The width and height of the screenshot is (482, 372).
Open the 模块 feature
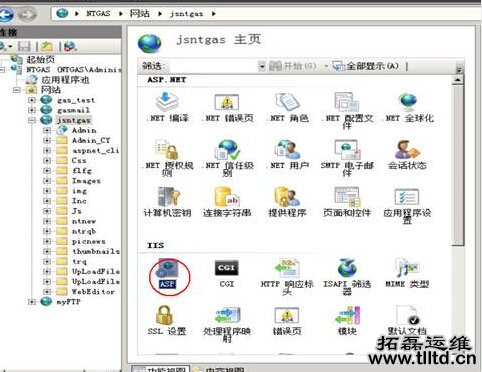[347, 320]
